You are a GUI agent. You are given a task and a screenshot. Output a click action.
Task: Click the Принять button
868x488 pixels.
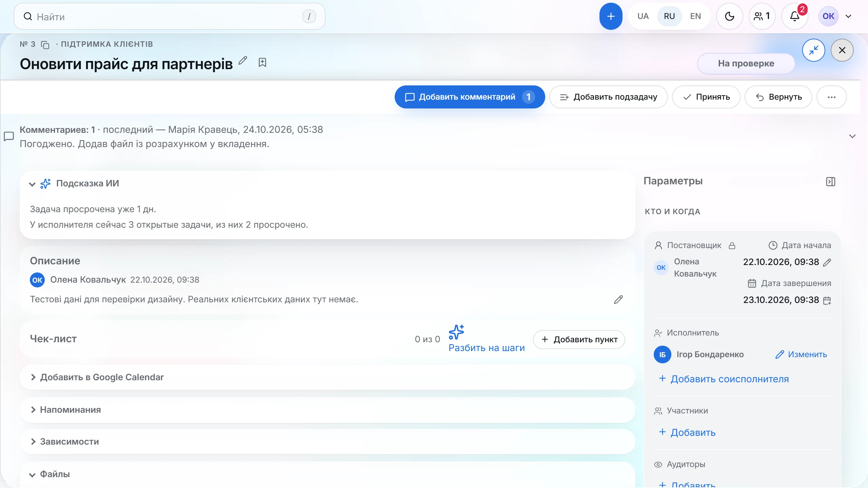pyautogui.click(x=706, y=97)
